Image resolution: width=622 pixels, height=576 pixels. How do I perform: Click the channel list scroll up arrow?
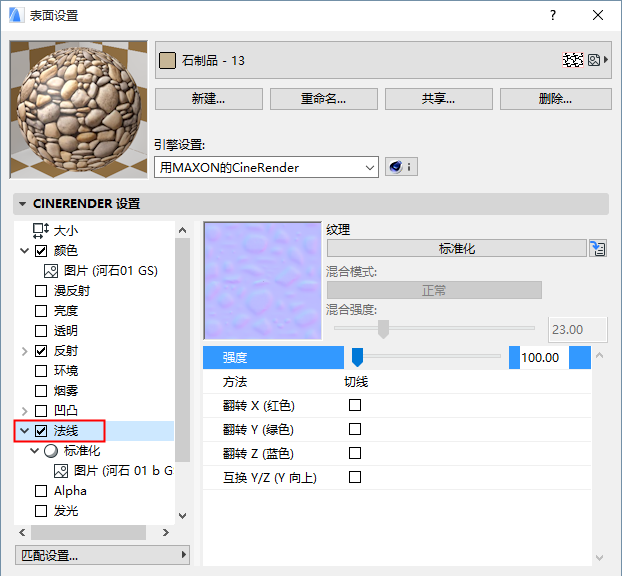(182, 230)
